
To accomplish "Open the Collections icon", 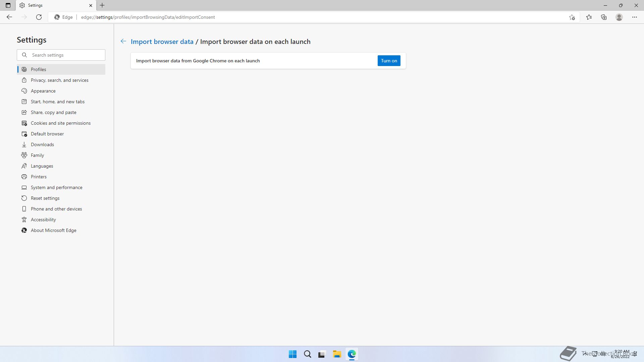I will (604, 17).
